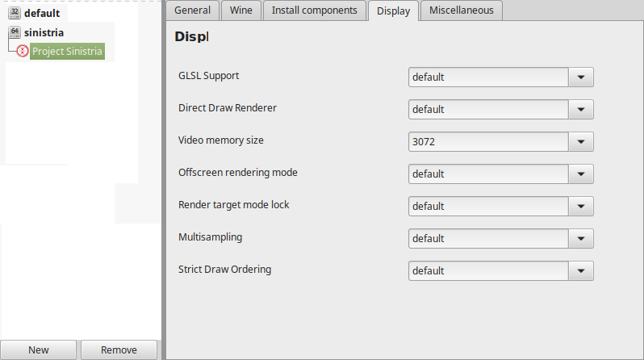Image resolution: width=644 pixels, height=360 pixels.
Task: Expand the Render target mode lock dropdown
Action: point(500,207)
